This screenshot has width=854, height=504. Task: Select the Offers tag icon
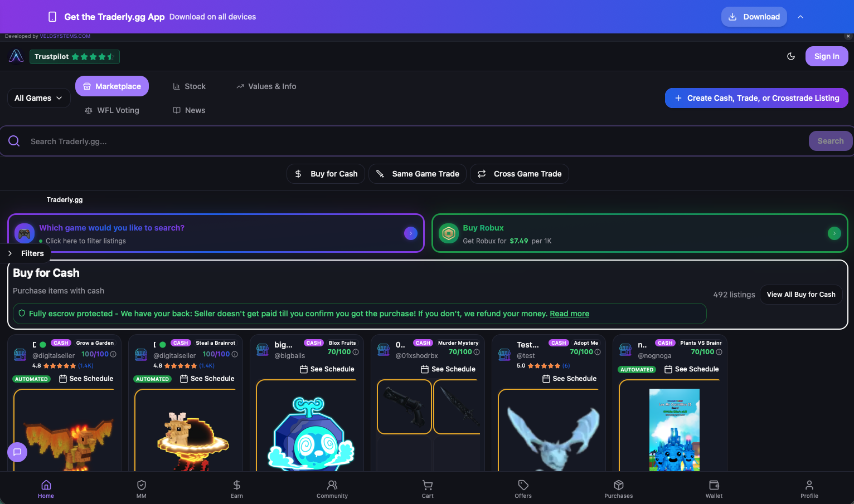click(x=523, y=485)
